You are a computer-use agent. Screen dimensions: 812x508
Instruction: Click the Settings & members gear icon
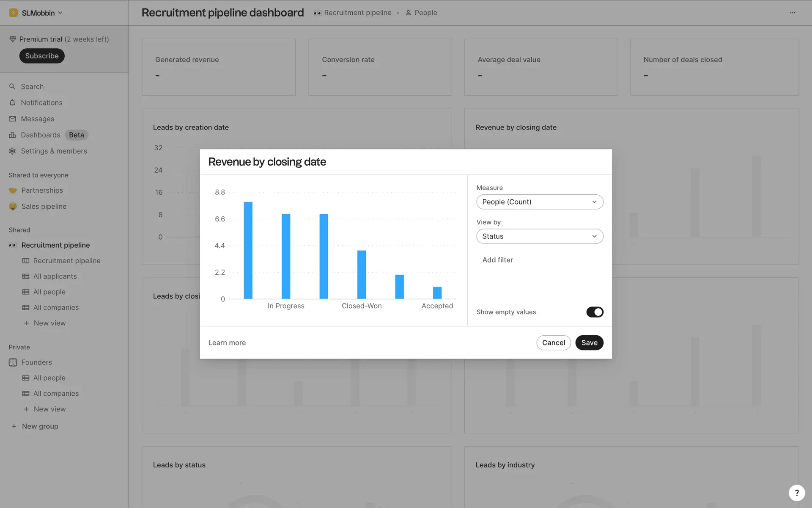coord(12,151)
